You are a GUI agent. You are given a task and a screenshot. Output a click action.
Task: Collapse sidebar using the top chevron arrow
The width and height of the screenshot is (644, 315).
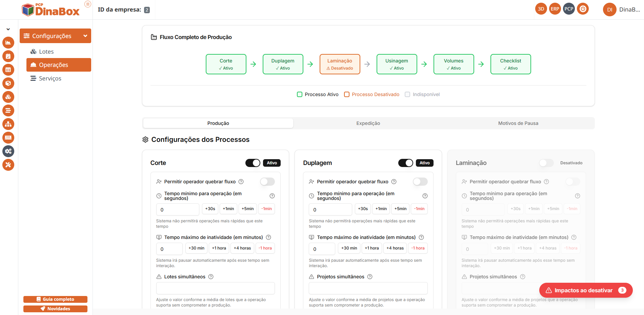point(8,29)
